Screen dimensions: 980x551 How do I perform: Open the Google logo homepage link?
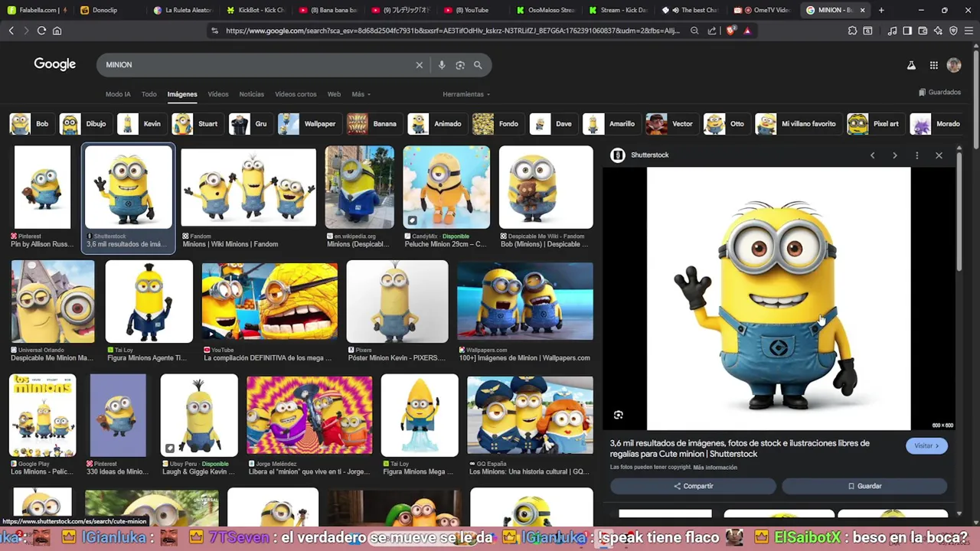(54, 64)
